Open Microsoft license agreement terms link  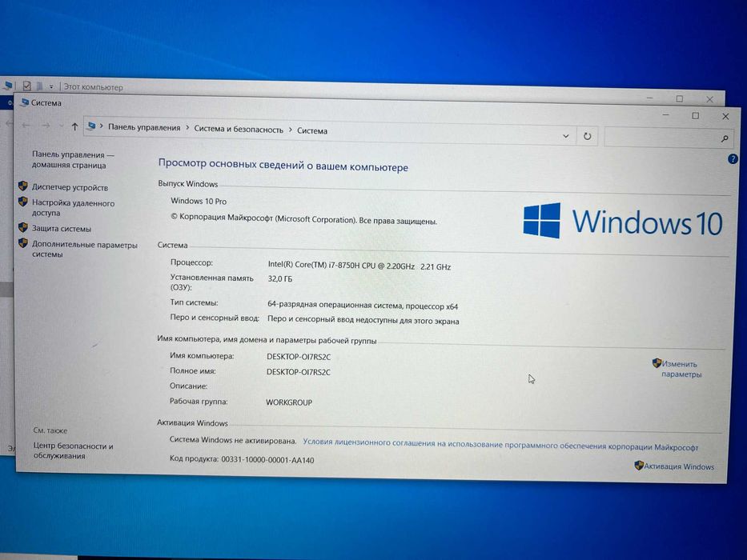coord(500,444)
